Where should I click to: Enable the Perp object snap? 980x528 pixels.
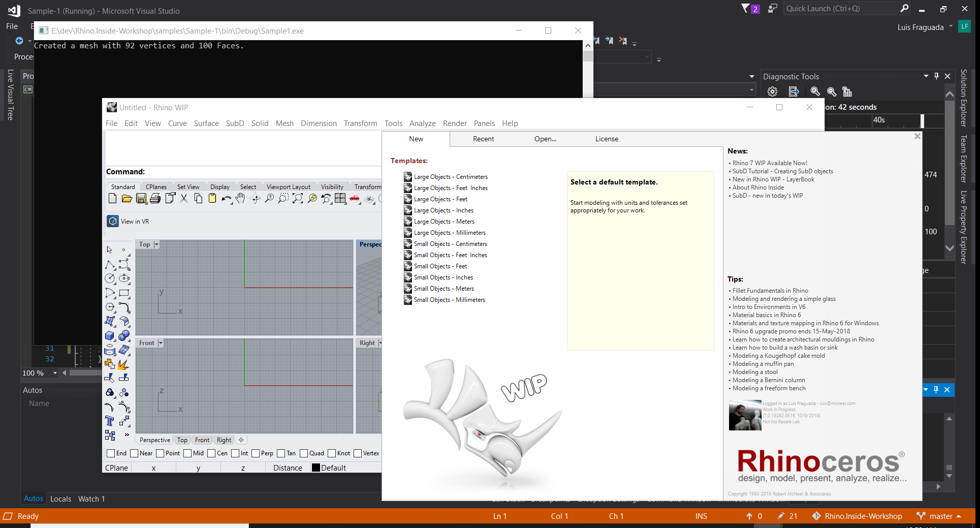256,453
